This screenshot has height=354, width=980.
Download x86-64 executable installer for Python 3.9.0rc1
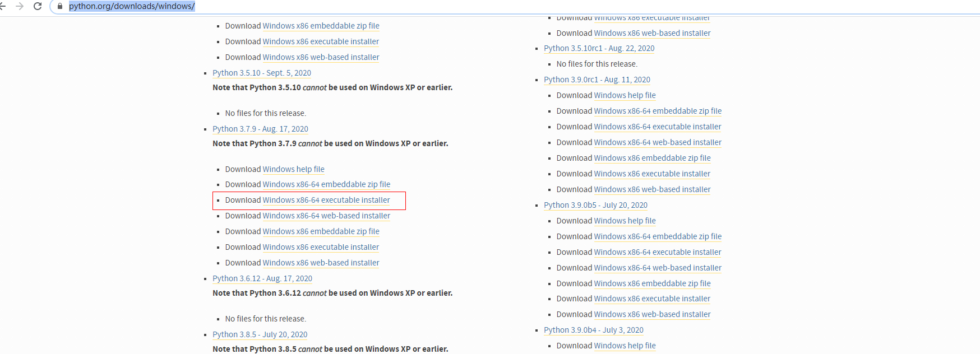click(658, 127)
